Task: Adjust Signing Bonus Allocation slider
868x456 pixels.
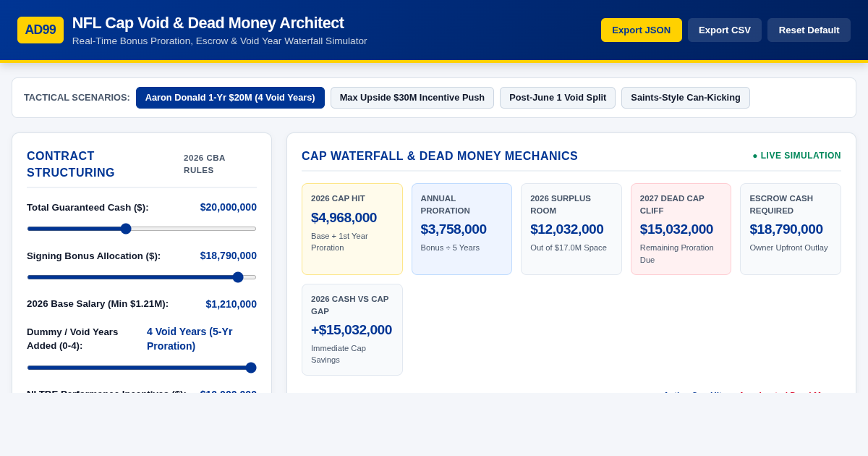Action: click(142, 277)
